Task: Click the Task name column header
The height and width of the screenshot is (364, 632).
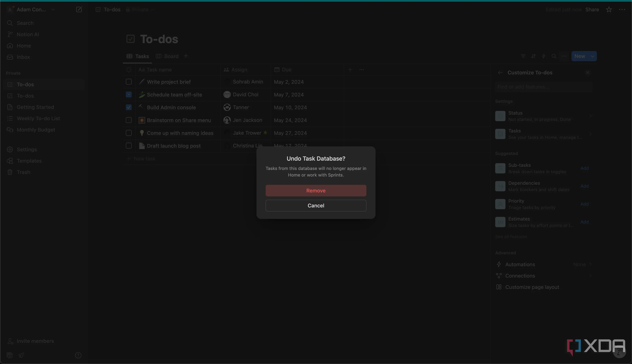Action: [x=178, y=70]
